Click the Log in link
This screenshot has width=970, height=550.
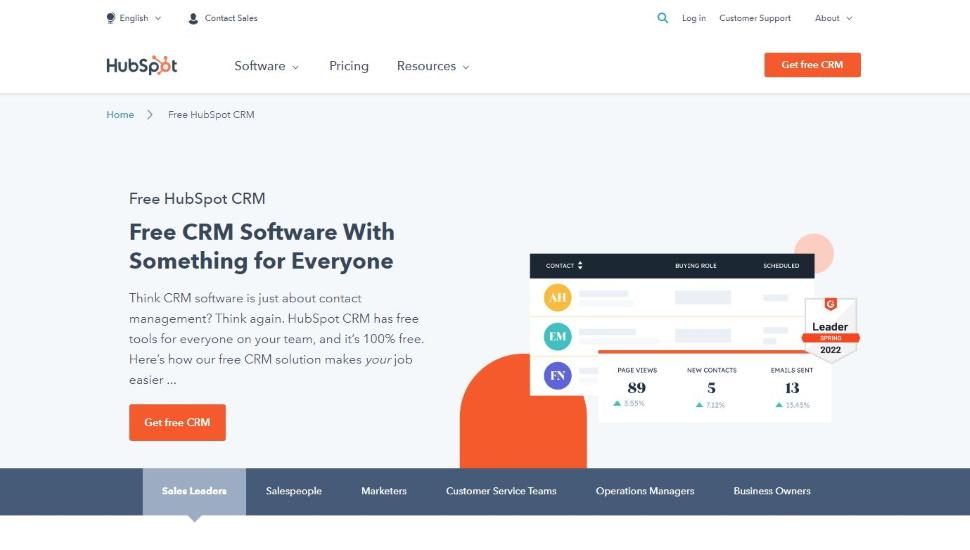pyautogui.click(x=693, y=18)
